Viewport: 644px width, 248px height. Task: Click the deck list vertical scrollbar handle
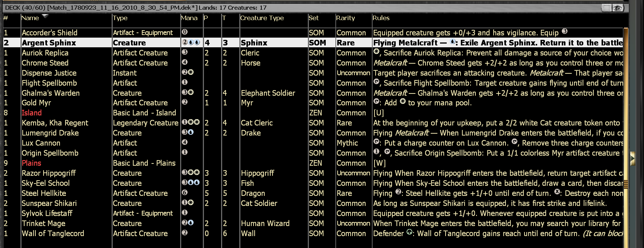click(626, 184)
